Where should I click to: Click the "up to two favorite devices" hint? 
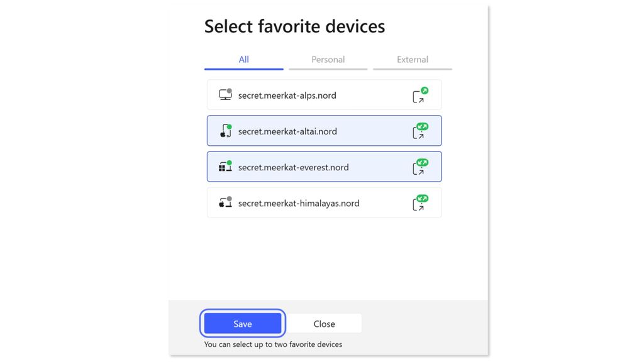tap(273, 344)
